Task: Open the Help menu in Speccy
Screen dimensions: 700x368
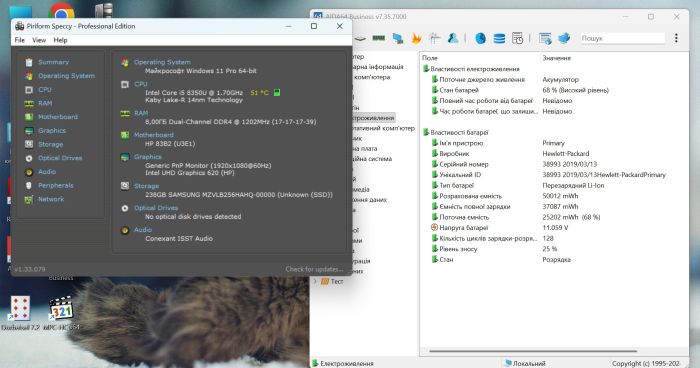Action: point(60,40)
